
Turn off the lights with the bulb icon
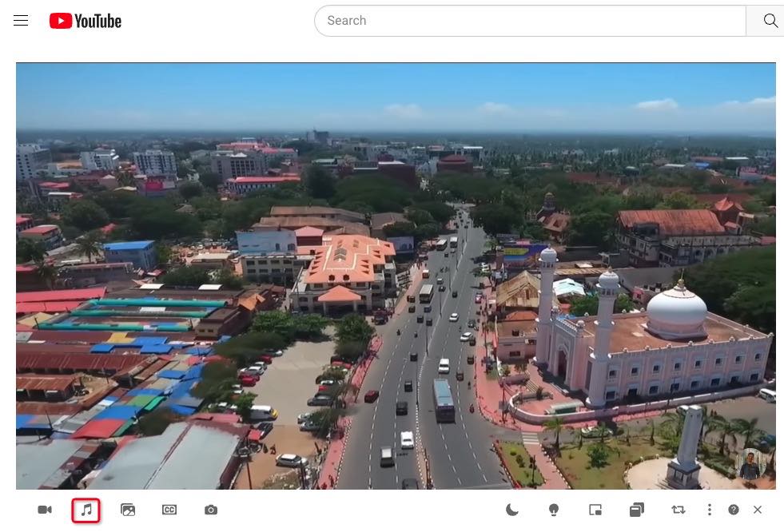coord(553,509)
